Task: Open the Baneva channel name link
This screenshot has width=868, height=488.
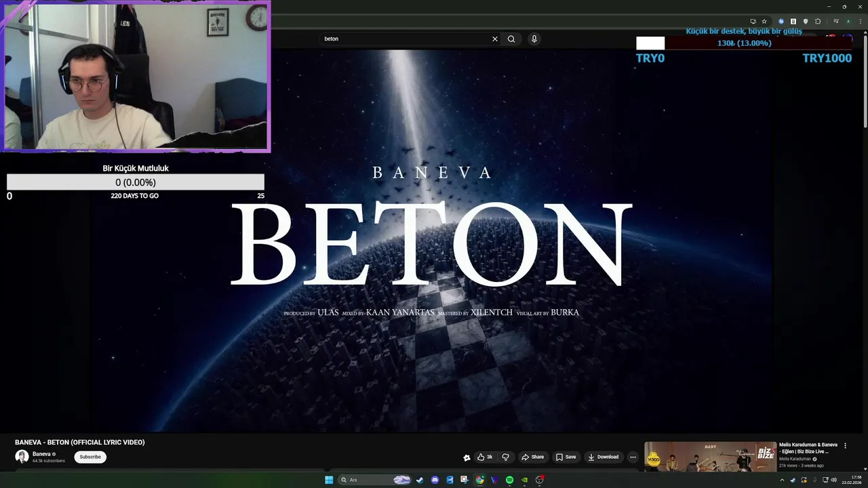Action: (x=41, y=454)
